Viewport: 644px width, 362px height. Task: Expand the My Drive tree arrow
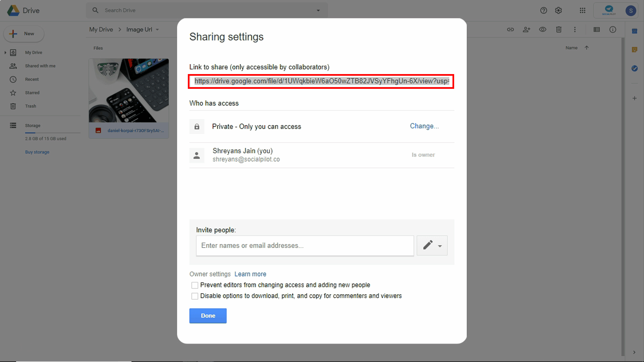pyautogui.click(x=5, y=53)
